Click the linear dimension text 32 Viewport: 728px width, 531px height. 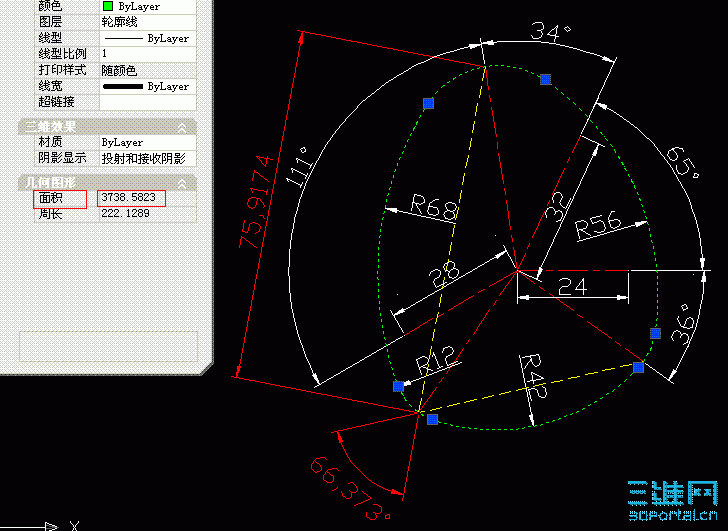coord(557,207)
